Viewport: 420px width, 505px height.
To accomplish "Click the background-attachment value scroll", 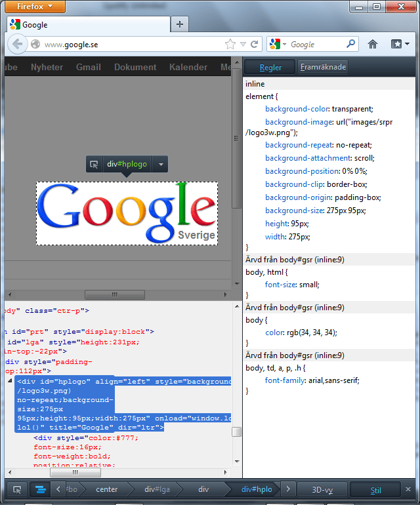I will click(364, 158).
